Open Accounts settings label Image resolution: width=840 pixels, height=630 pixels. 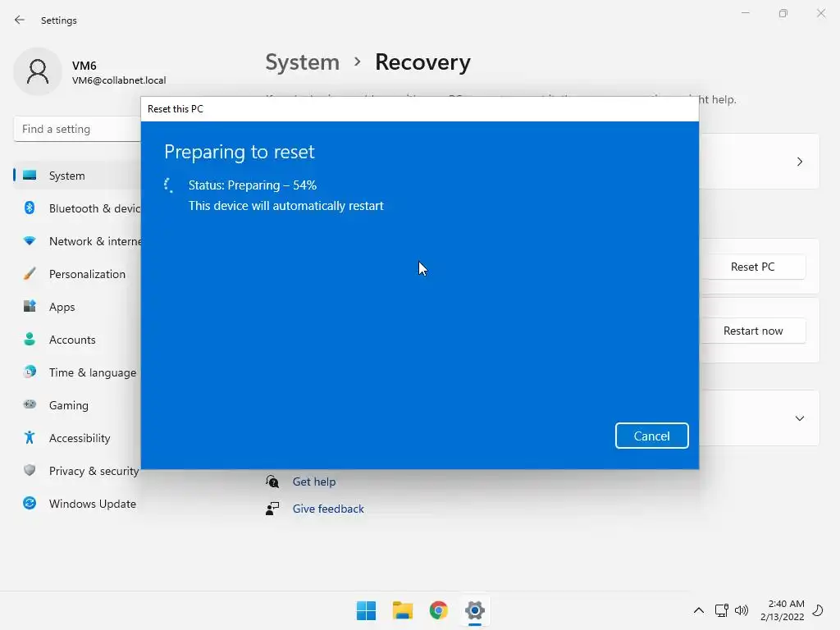click(x=72, y=340)
